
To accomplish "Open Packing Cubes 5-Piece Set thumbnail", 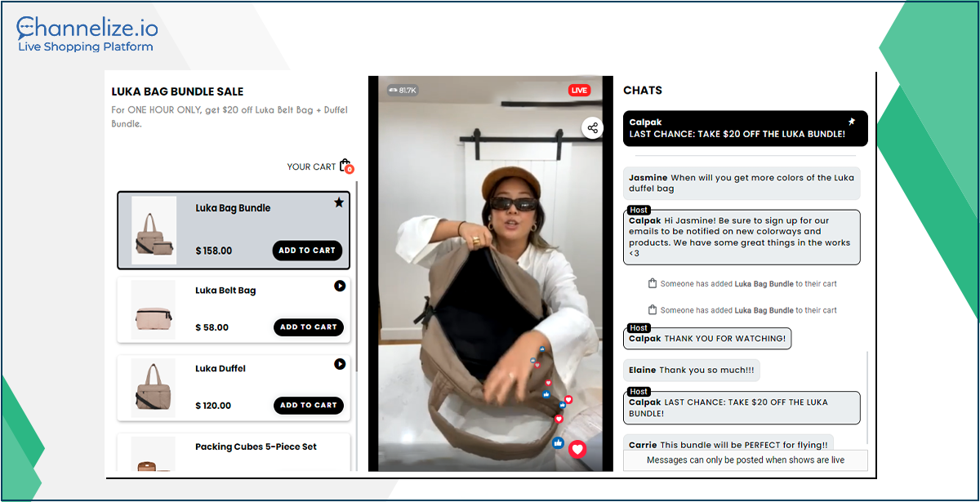I will (x=154, y=454).
